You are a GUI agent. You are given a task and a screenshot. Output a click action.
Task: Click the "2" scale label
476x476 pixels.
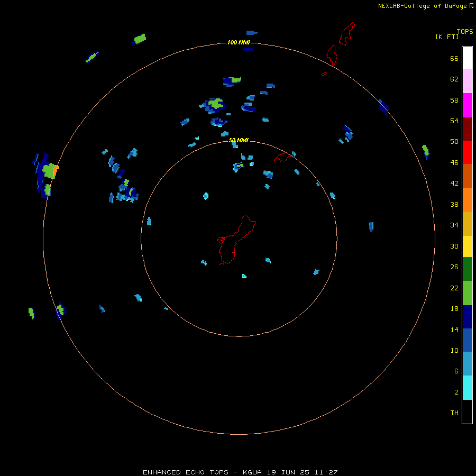(456, 392)
